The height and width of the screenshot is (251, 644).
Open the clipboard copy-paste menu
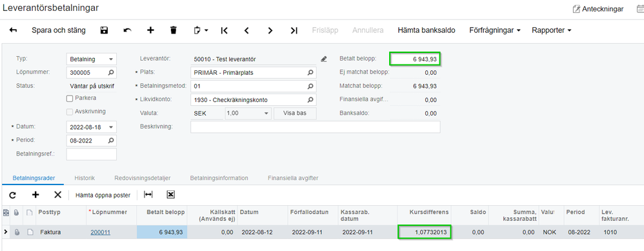[201, 30]
